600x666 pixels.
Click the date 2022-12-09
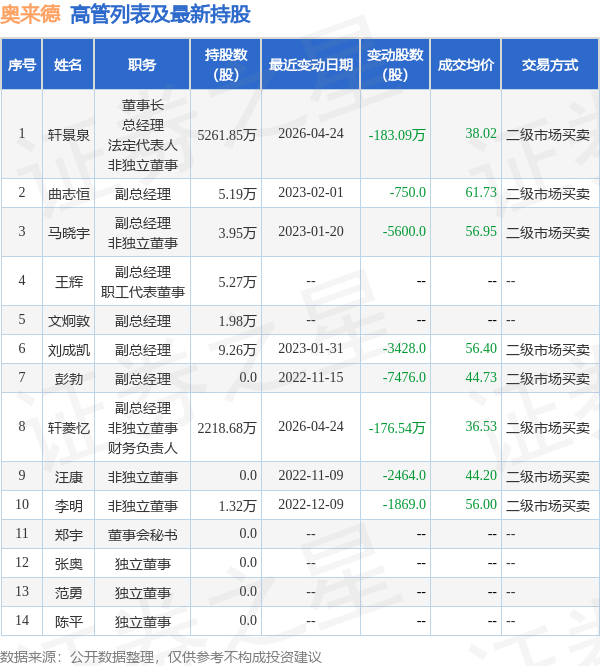pos(311,504)
